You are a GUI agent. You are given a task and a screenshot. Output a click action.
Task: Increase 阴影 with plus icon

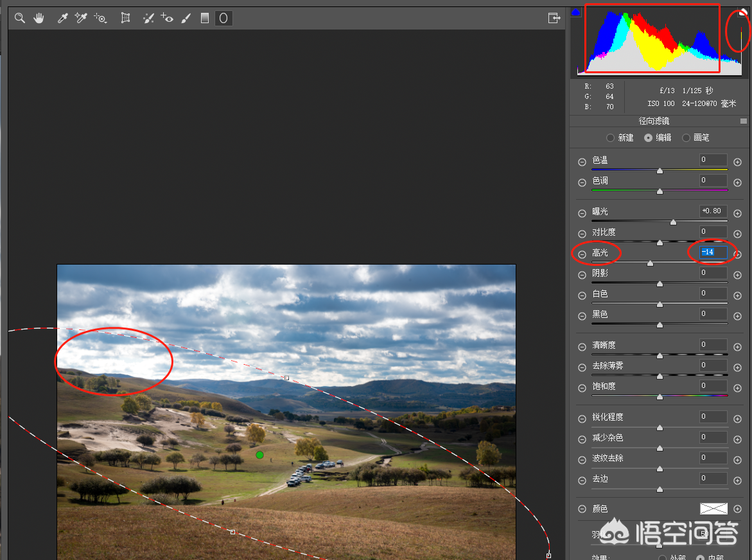pos(738,276)
